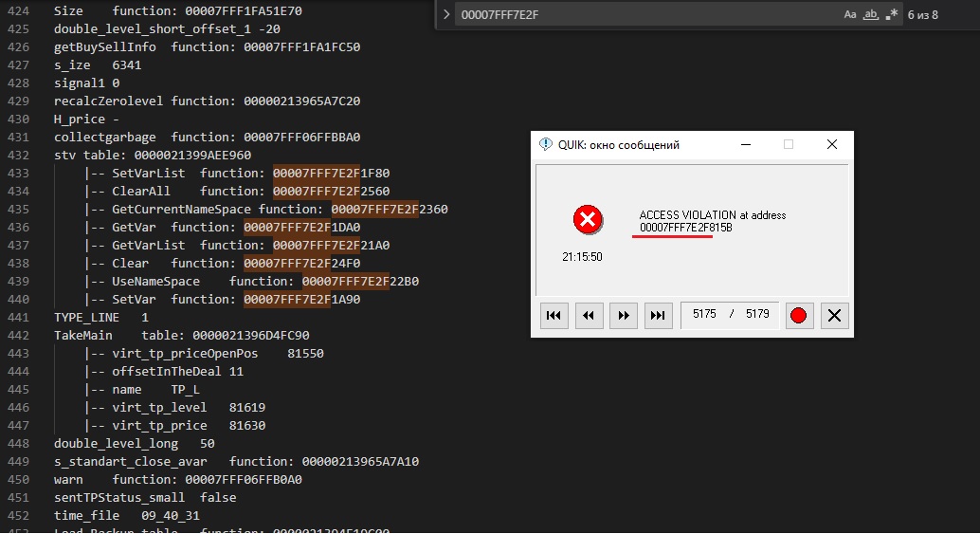Click the 'H_price -' line
The width and height of the screenshot is (980, 534).
click(86, 120)
